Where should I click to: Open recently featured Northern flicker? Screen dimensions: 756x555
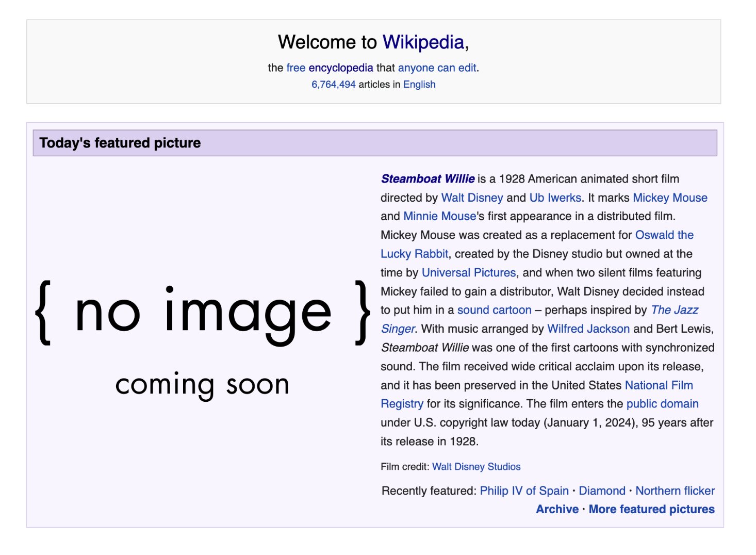(x=675, y=491)
